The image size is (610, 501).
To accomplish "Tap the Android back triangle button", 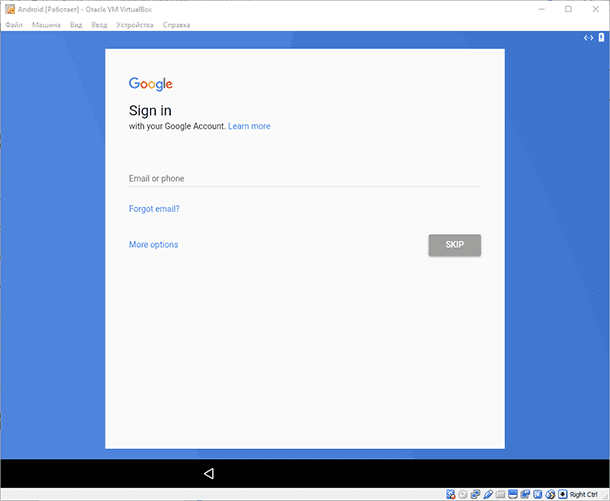I will click(209, 473).
